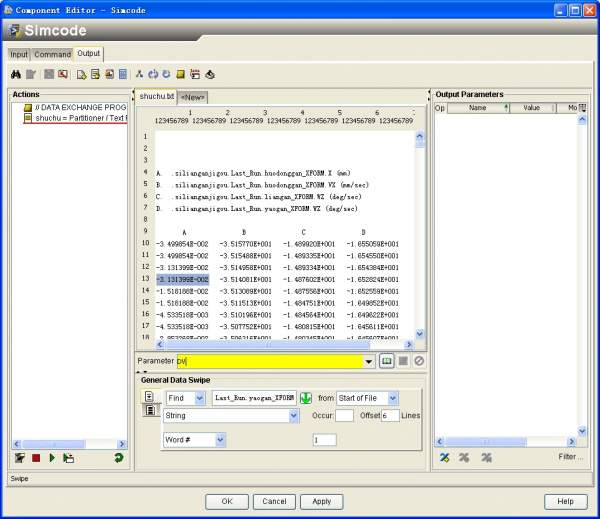Click the binoculars find icon
Image resolution: width=600 pixels, height=519 pixels.
(16, 74)
